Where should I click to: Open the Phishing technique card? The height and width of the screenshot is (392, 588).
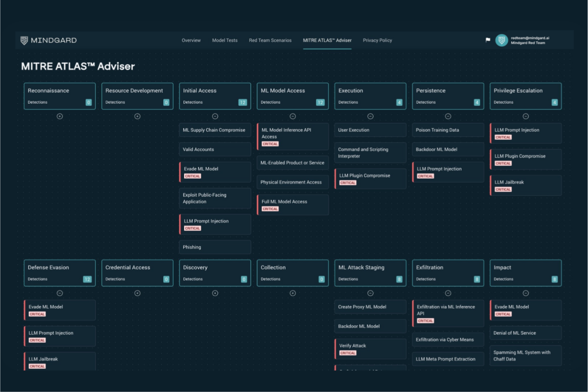coord(215,247)
